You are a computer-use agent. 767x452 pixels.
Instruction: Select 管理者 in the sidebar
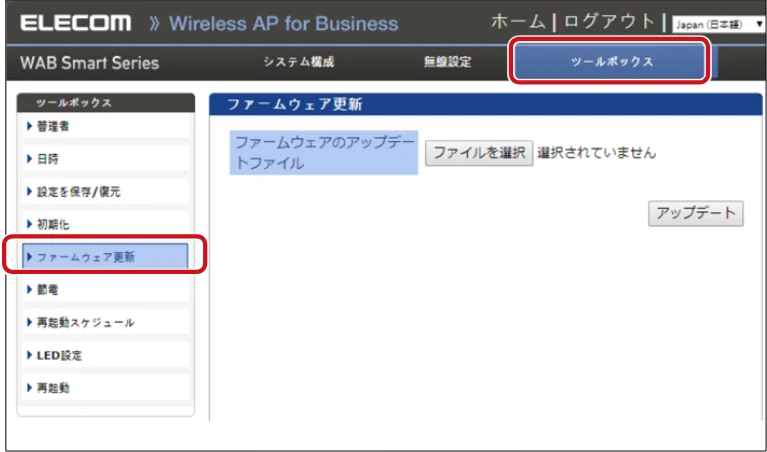coord(105,127)
